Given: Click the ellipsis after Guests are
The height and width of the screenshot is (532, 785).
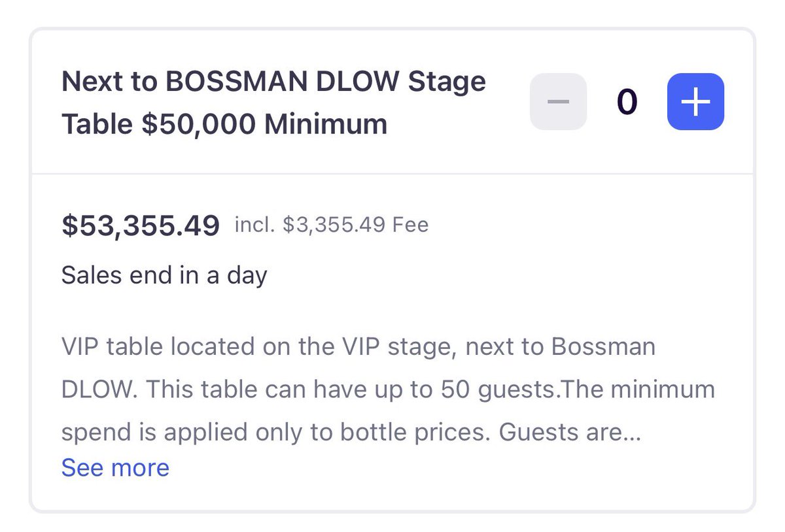Looking at the screenshot, I should coord(632,432).
